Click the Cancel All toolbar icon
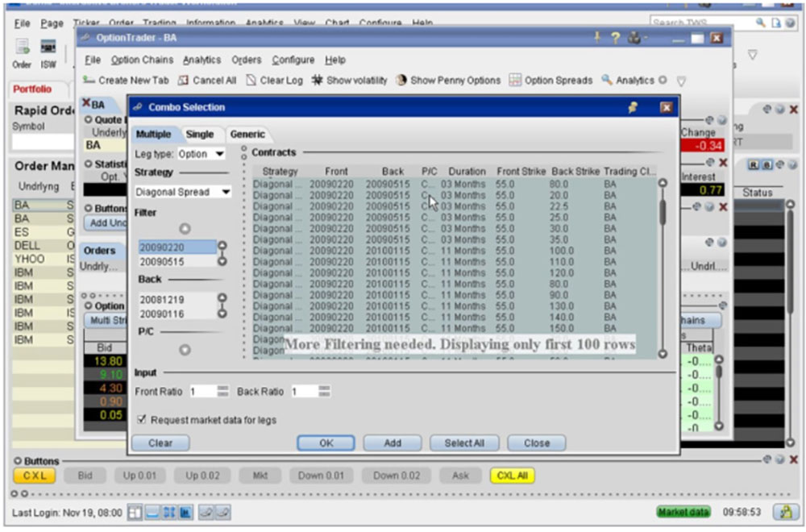806x532 pixels. point(184,81)
